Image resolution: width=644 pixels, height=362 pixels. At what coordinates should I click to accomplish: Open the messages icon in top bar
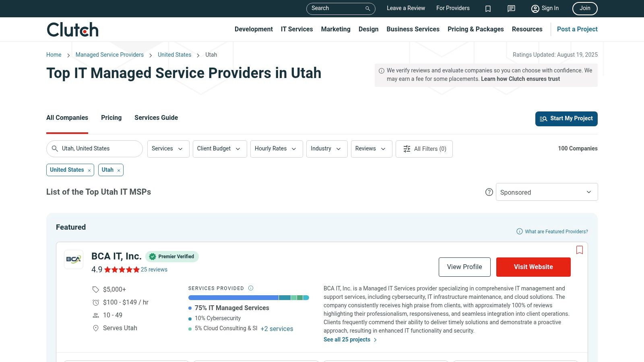(511, 8)
